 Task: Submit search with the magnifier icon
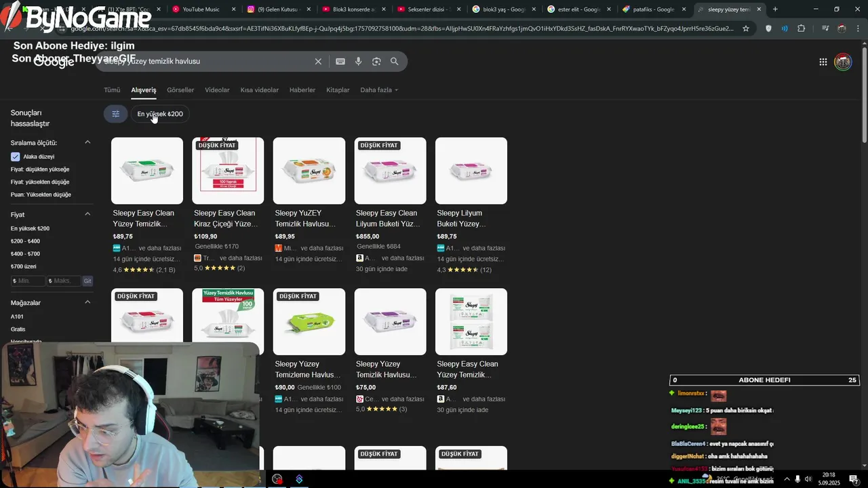pos(394,61)
